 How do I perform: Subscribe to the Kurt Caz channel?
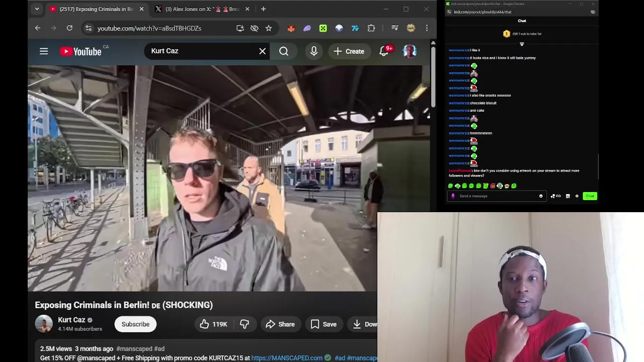pyautogui.click(x=135, y=324)
